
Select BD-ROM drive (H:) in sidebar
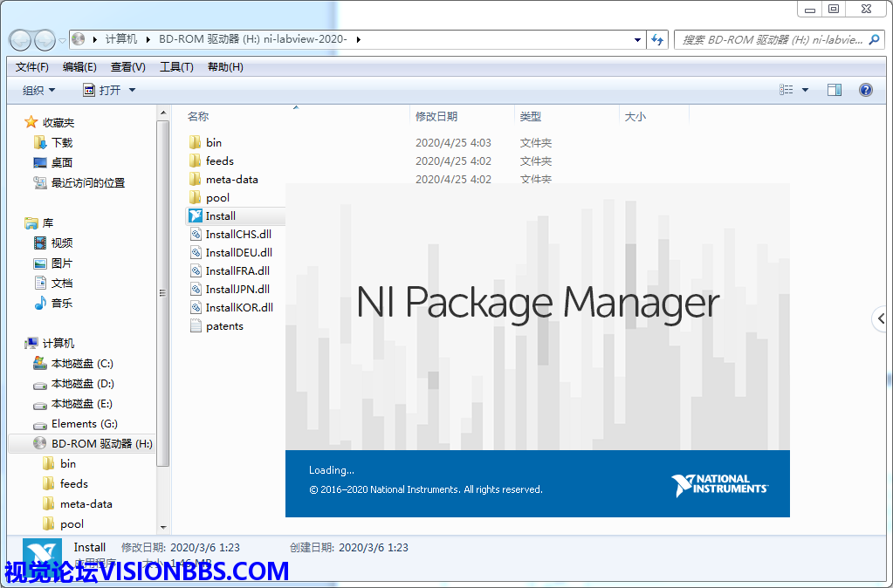[100, 444]
